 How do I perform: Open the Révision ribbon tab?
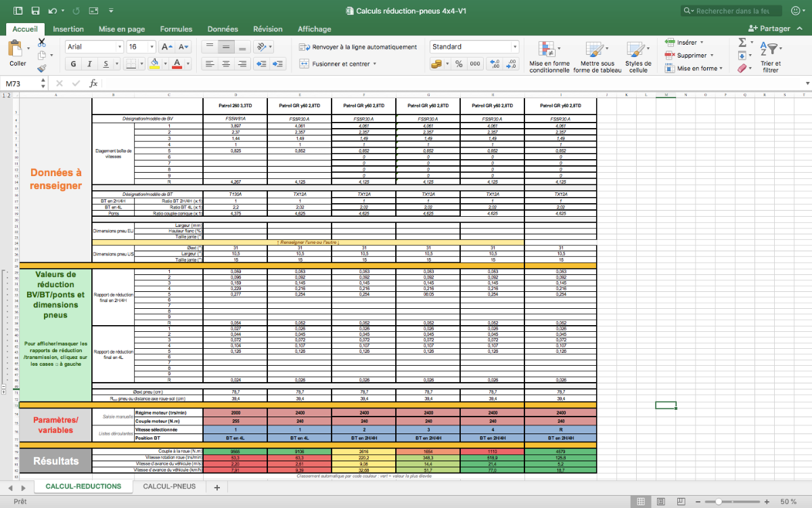pyautogui.click(x=268, y=29)
